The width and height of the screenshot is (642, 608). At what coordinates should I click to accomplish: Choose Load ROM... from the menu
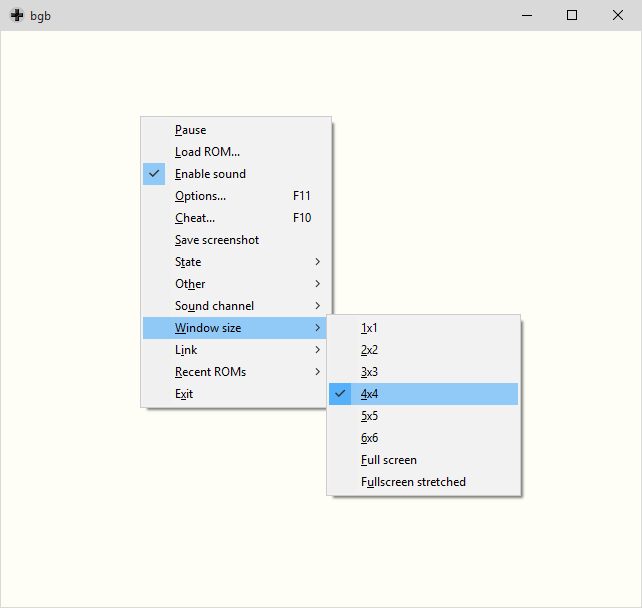coord(207,152)
